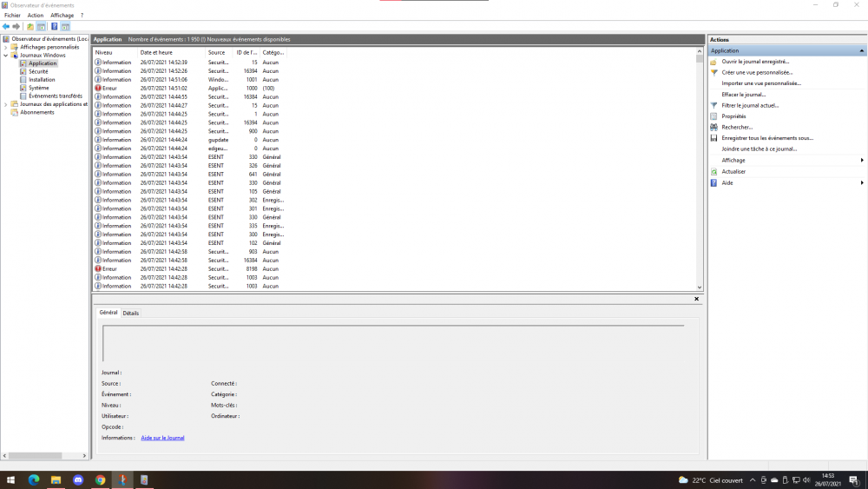Switch to the Général tab
868x489 pixels.
pos(108,313)
